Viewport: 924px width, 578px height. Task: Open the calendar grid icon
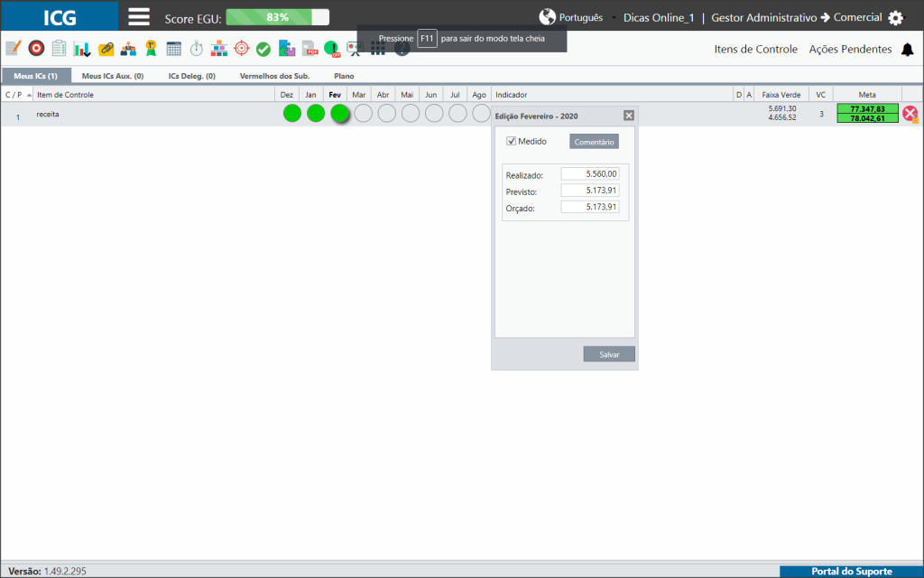click(x=174, y=49)
